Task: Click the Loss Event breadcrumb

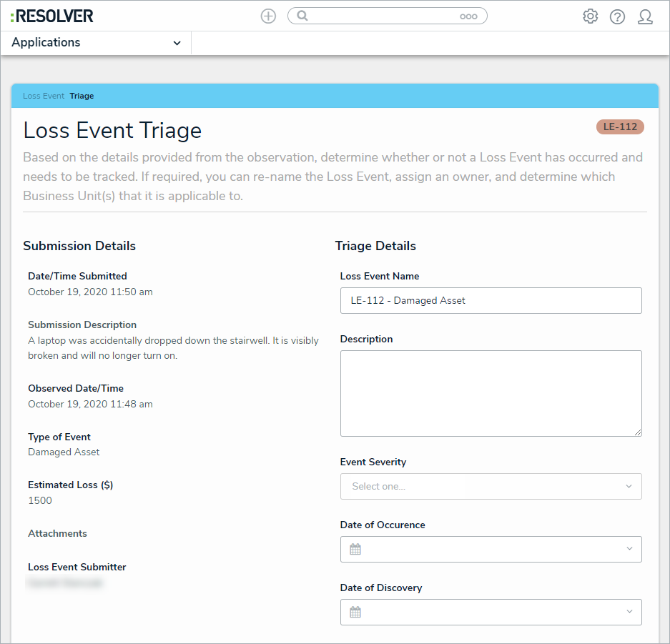Action: pos(44,96)
